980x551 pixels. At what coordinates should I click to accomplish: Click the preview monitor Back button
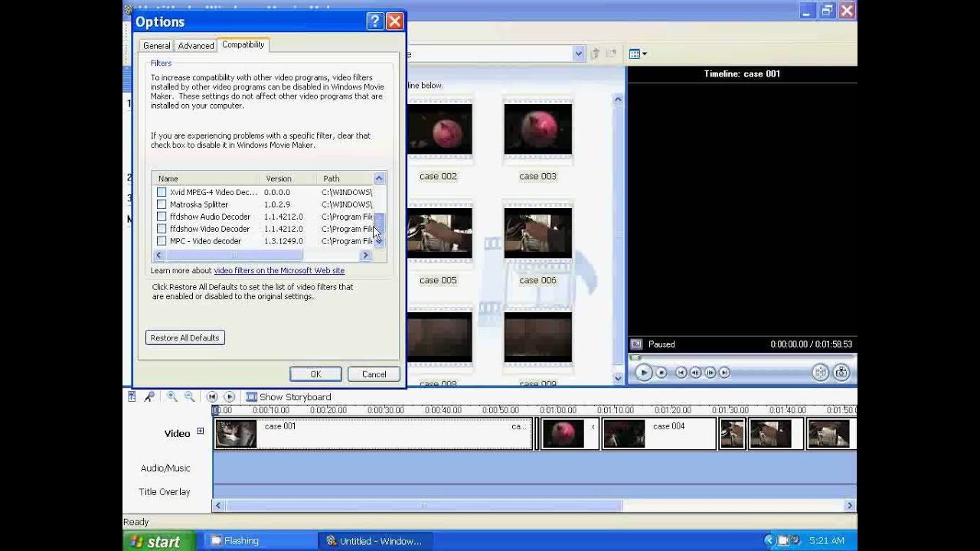tap(681, 373)
